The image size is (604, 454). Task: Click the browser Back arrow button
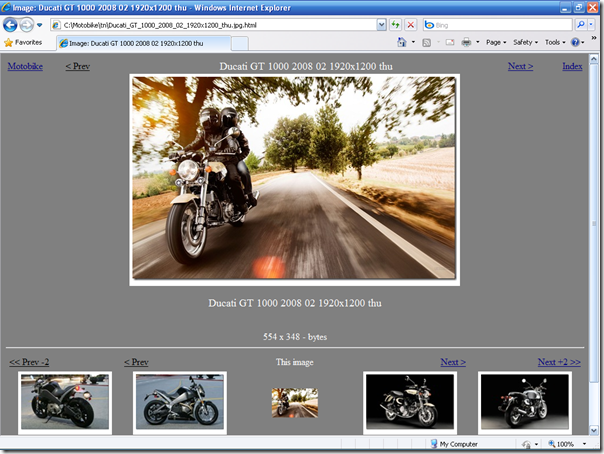10,25
